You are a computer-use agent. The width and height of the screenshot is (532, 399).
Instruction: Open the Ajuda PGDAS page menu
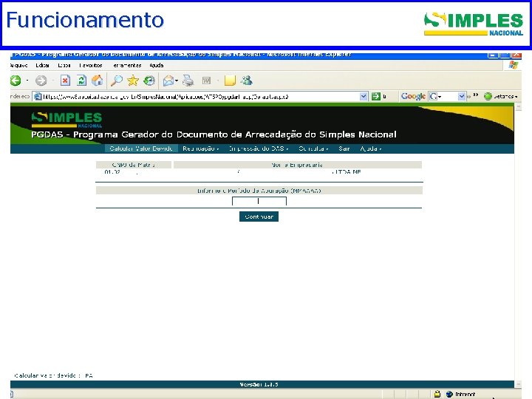click(x=371, y=149)
